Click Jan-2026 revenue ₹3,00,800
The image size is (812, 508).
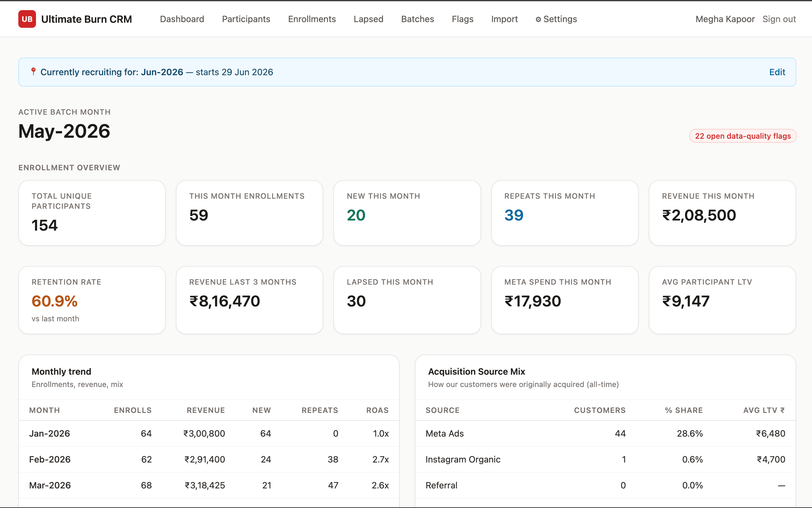click(204, 433)
